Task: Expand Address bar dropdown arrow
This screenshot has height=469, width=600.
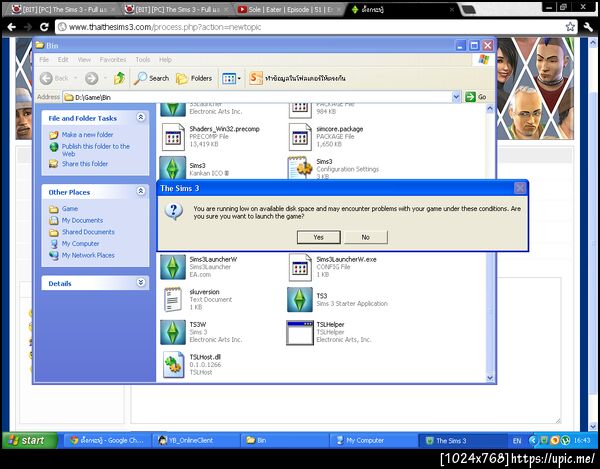Action: pyautogui.click(x=456, y=97)
